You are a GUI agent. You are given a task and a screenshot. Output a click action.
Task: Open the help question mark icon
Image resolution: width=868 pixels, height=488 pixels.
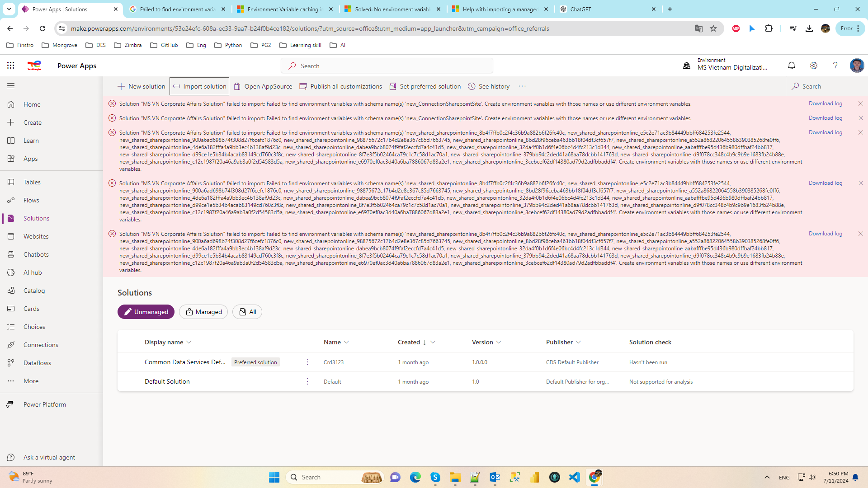tap(835, 66)
